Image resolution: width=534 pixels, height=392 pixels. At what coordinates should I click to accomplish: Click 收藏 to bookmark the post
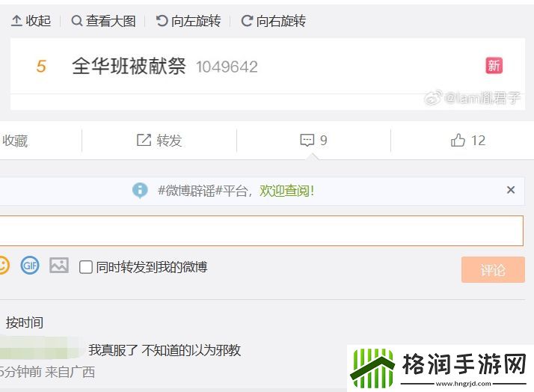click(14, 141)
